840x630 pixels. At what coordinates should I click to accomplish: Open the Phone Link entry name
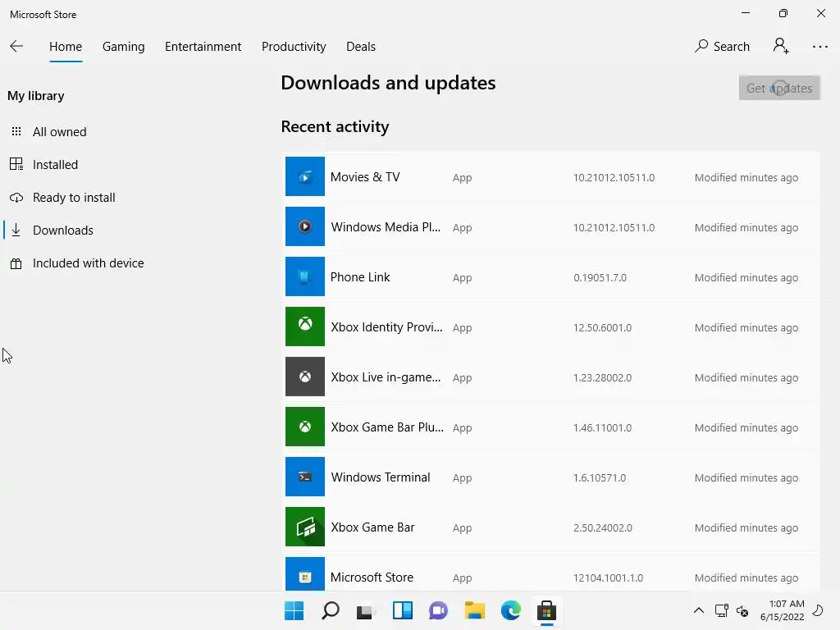360,277
